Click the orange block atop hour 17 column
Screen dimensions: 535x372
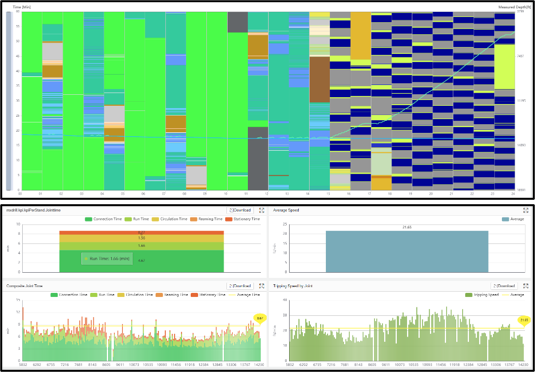361,35
